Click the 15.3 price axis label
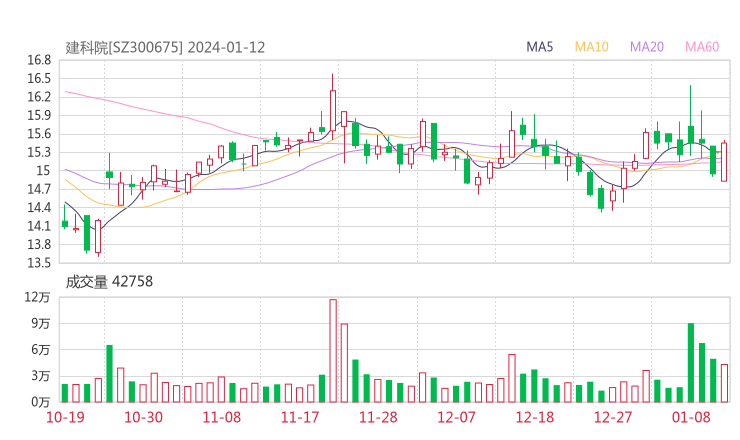The height and width of the screenshot is (440, 740). 39,152
